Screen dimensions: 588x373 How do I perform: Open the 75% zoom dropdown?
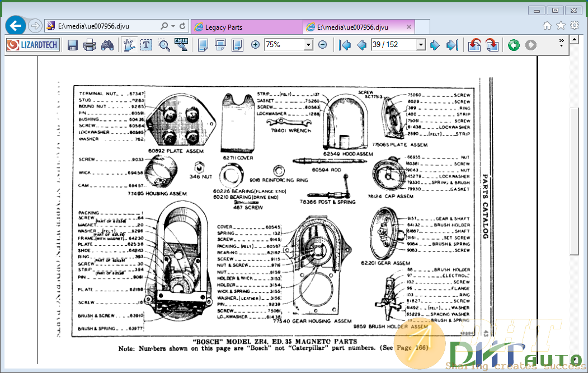coord(308,45)
